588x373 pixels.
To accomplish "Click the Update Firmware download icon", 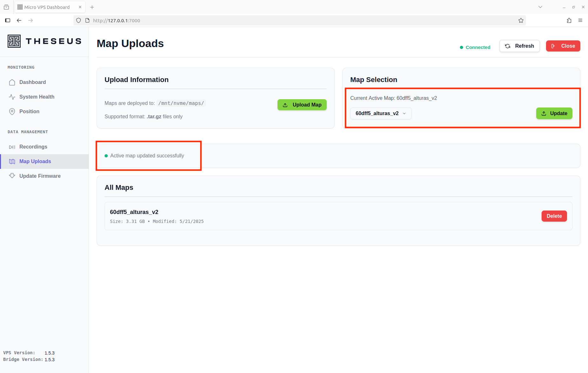I will coord(12,176).
